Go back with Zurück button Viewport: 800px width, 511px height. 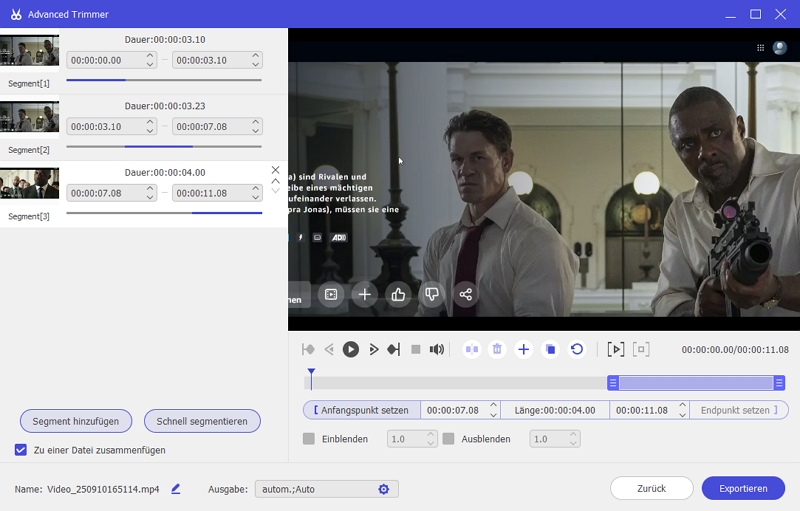tap(652, 489)
